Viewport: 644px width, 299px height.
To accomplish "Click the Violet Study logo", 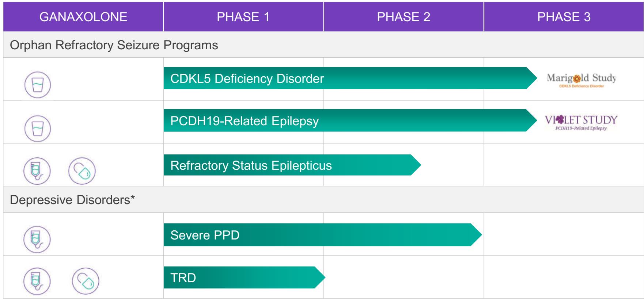I will click(x=581, y=122).
